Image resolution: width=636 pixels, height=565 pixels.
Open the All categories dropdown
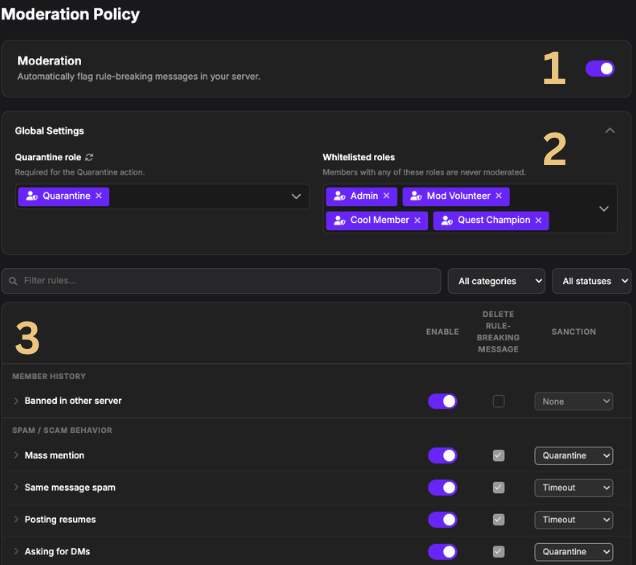coord(496,281)
